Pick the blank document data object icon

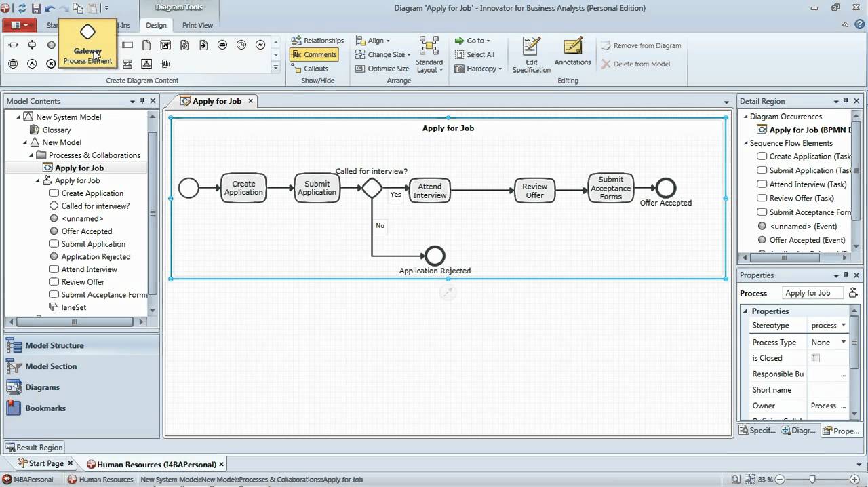[146, 45]
